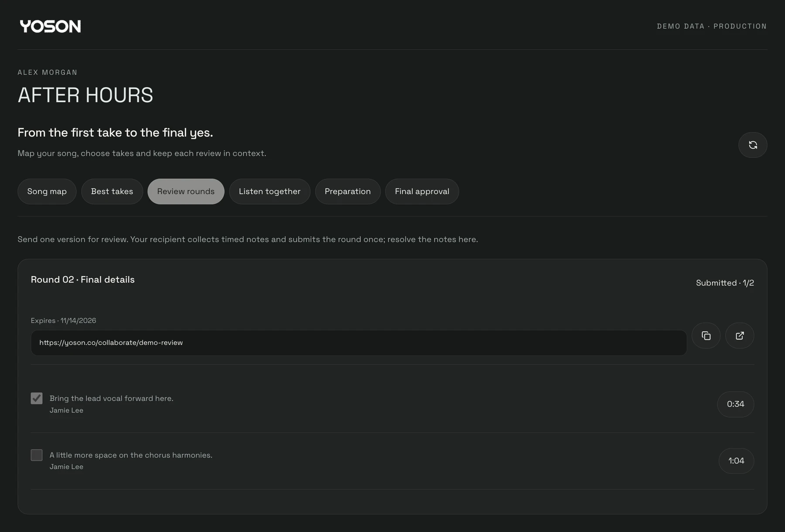Viewport: 785px width, 532px height.
Task: Open the Song map tab
Action: pos(47,191)
